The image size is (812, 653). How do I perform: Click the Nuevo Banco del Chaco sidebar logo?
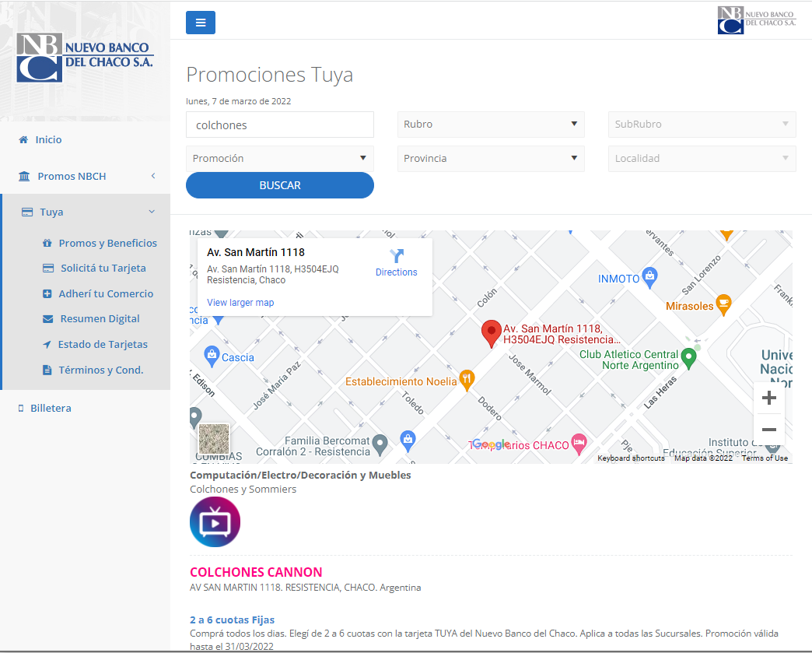coord(85,57)
